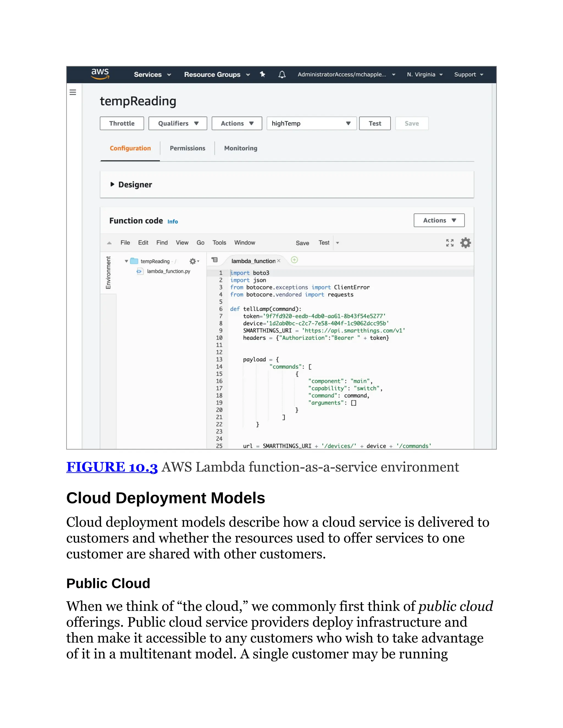Click the Public Cloud heading
This screenshot has width=563, height=728.
(x=108, y=584)
